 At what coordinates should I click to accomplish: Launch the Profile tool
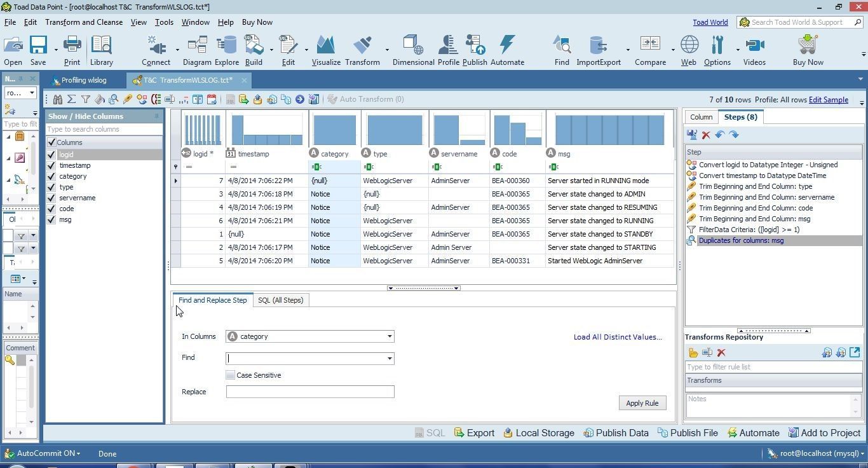tap(448, 51)
